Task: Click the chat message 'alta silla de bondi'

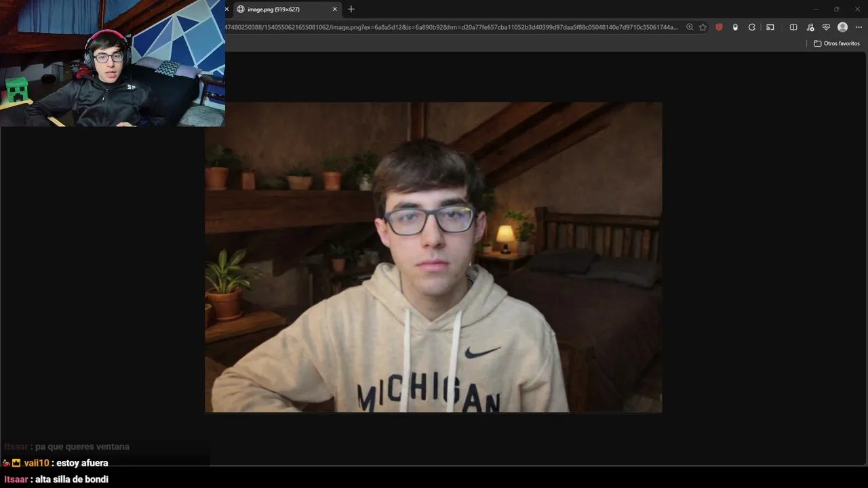Action: click(72, 479)
